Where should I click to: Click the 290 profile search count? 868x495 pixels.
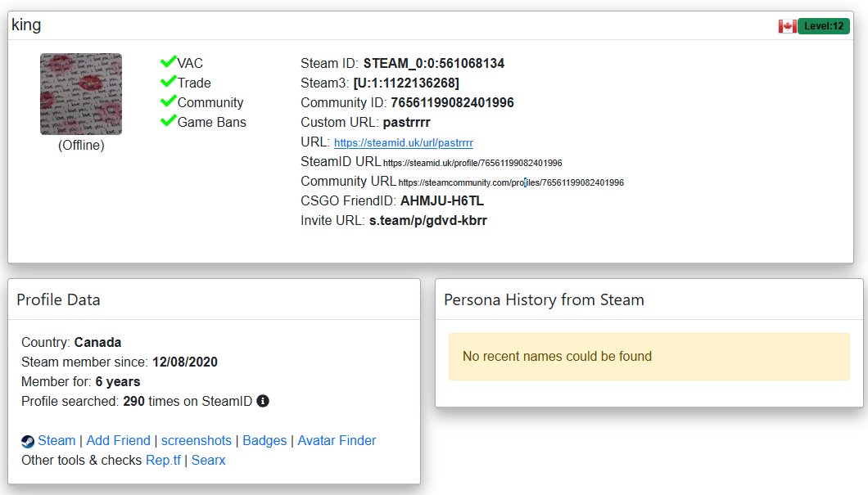pos(134,402)
